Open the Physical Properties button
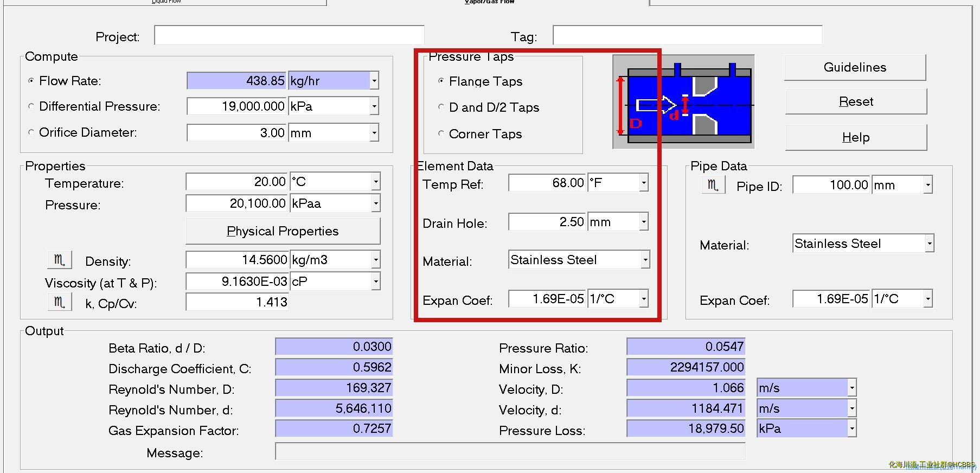980x473 pixels. (283, 231)
